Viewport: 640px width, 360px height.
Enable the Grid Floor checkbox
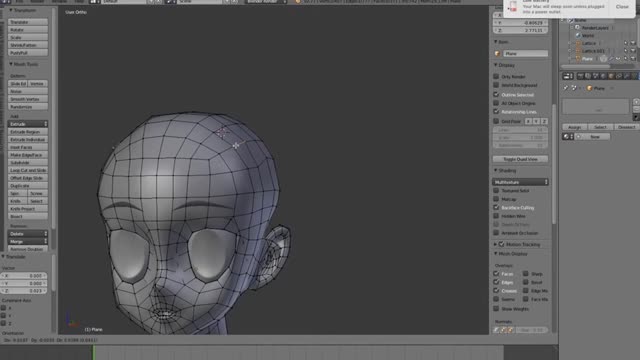coord(496,121)
